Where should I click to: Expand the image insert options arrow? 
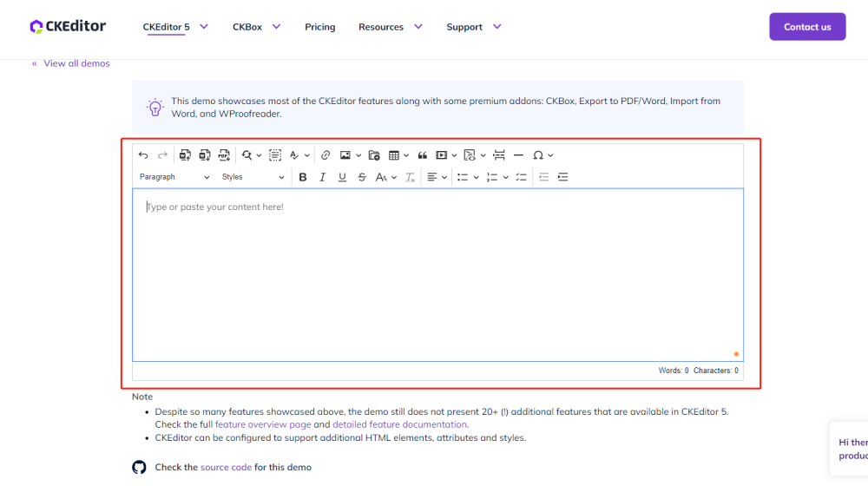[358, 155]
